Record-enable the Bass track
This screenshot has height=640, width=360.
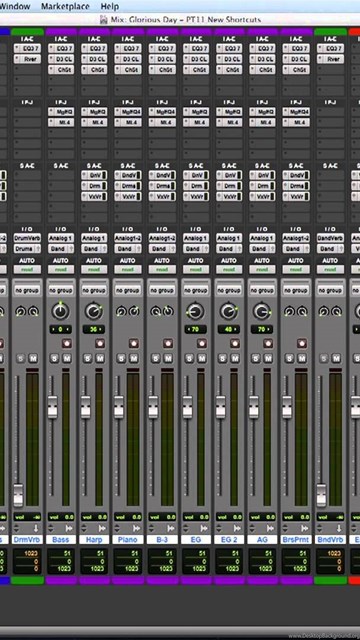click(67, 343)
